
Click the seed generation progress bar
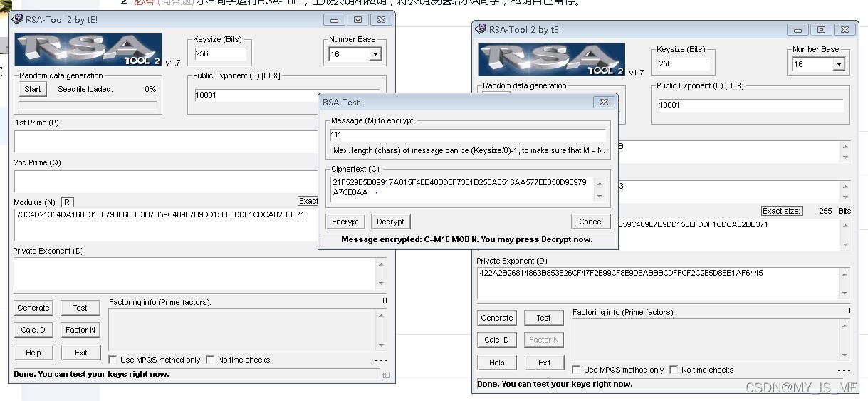(x=88, y=105)
